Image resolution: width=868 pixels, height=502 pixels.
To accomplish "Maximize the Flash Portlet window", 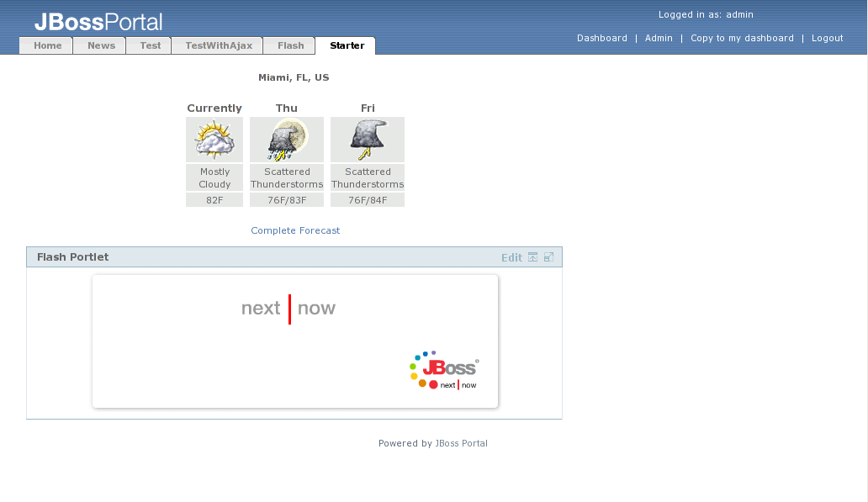I will tap(548, 257).
